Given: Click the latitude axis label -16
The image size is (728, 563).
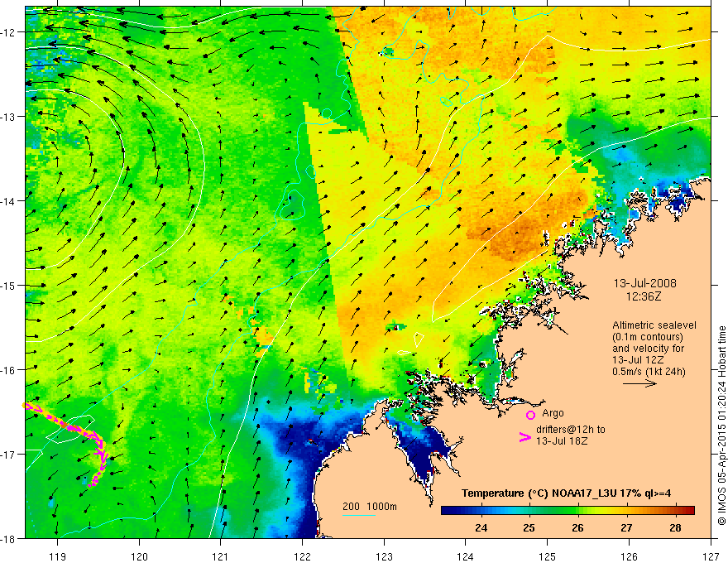Looking at the screenshot, I should click(9, 370).
